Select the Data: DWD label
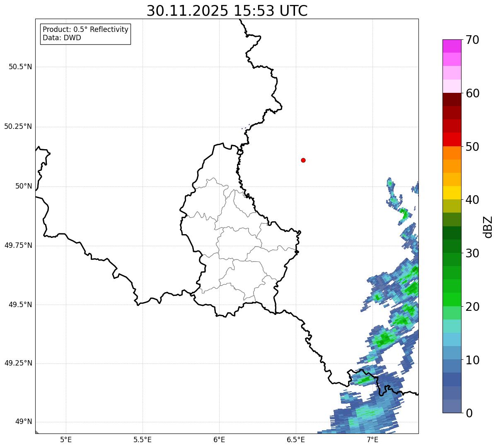498x448 pixels. pos(62,38)
